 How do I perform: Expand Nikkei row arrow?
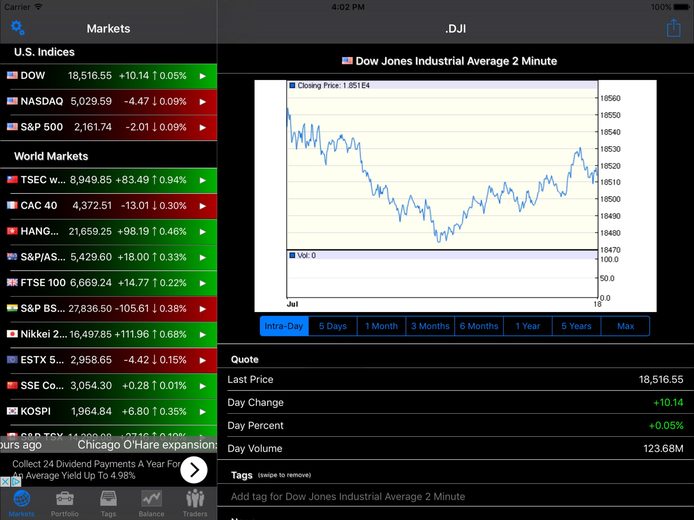pyautogui.click(x=203, y=334)
